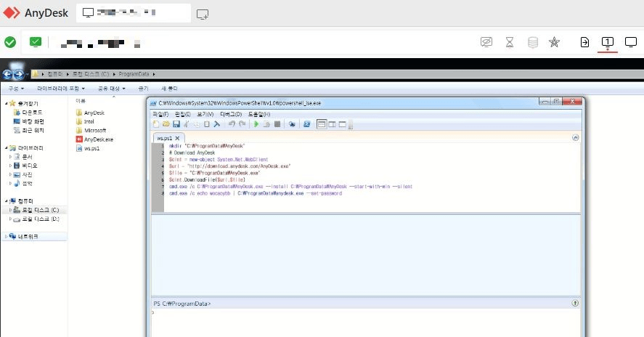Open the 도움말(H) menu

coord(258,114)
